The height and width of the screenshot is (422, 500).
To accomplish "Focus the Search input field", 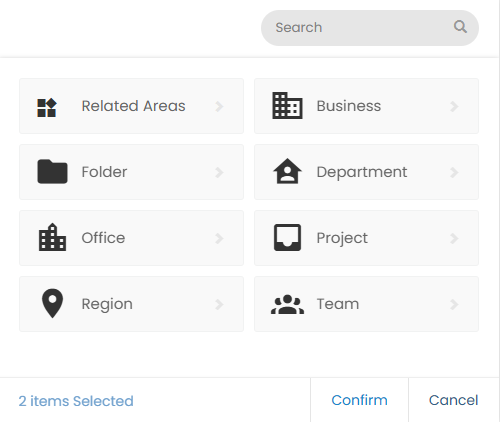I will (370, 28).
